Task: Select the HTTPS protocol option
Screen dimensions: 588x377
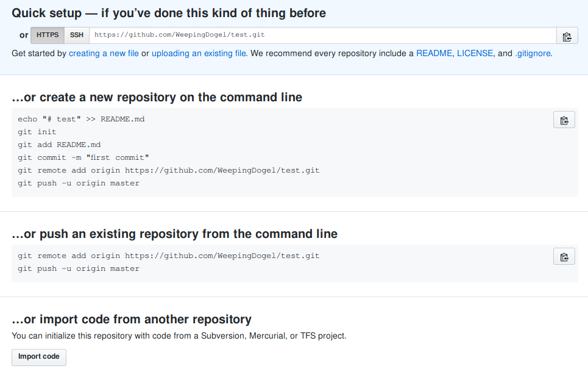Action: coord(48,35)
